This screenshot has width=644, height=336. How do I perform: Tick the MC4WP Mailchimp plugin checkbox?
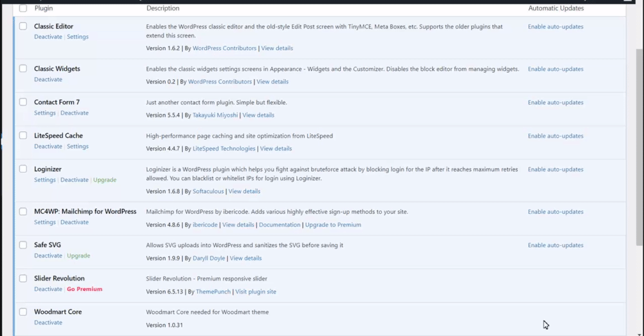click(x=23, y=212)
